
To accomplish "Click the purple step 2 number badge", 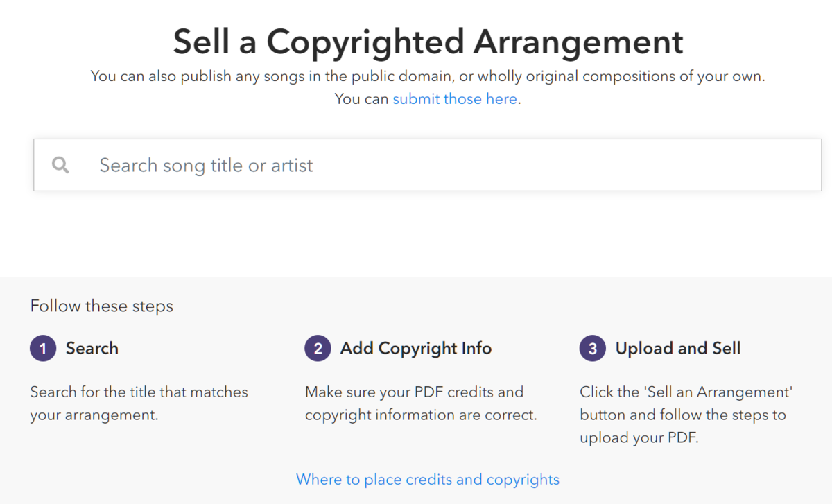I will [318, 348].
